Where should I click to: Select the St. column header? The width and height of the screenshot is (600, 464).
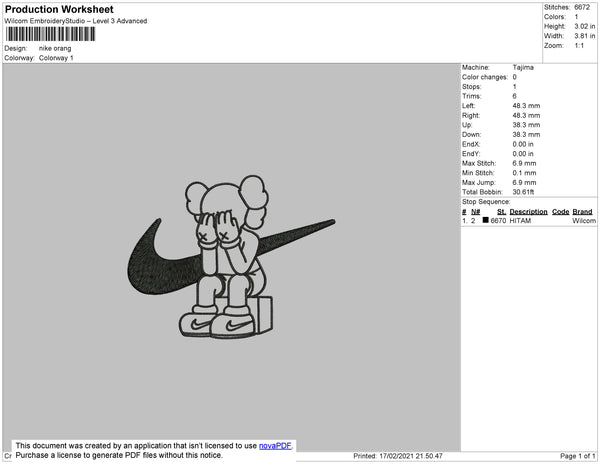point(501,212)
